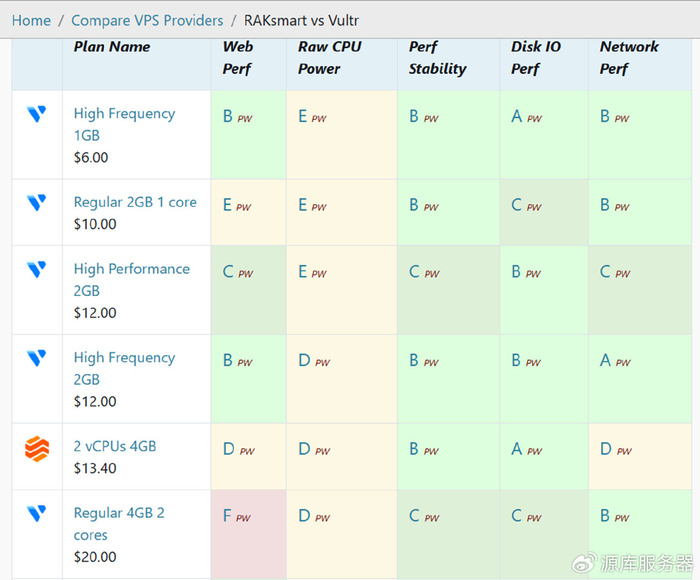Click Vultr logo beside Regular 2GB 1 core

[x=36, y=203]
